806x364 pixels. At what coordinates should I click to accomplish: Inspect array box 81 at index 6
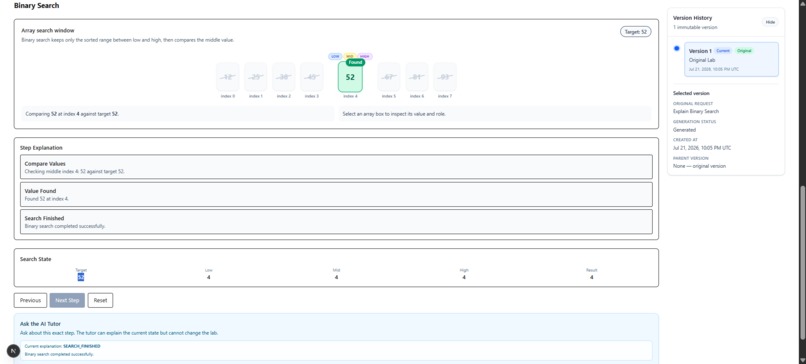pyautogui.click(x=417, y=77)
